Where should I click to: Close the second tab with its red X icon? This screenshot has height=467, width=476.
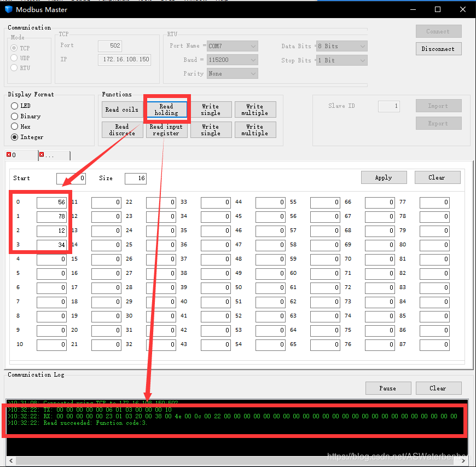point(42,154)
